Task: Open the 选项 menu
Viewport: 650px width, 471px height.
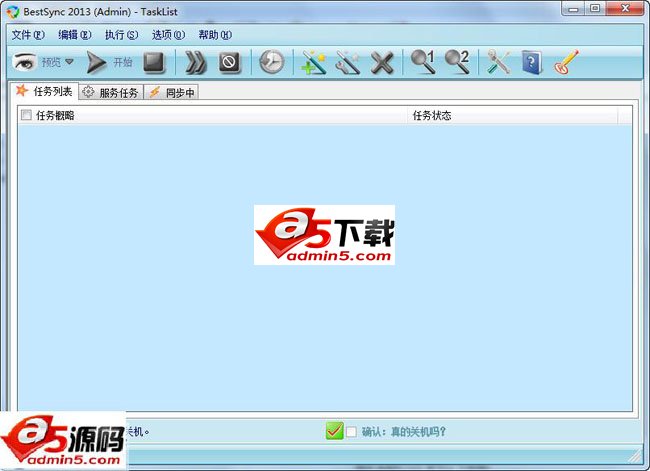Action: pos(168,35)
